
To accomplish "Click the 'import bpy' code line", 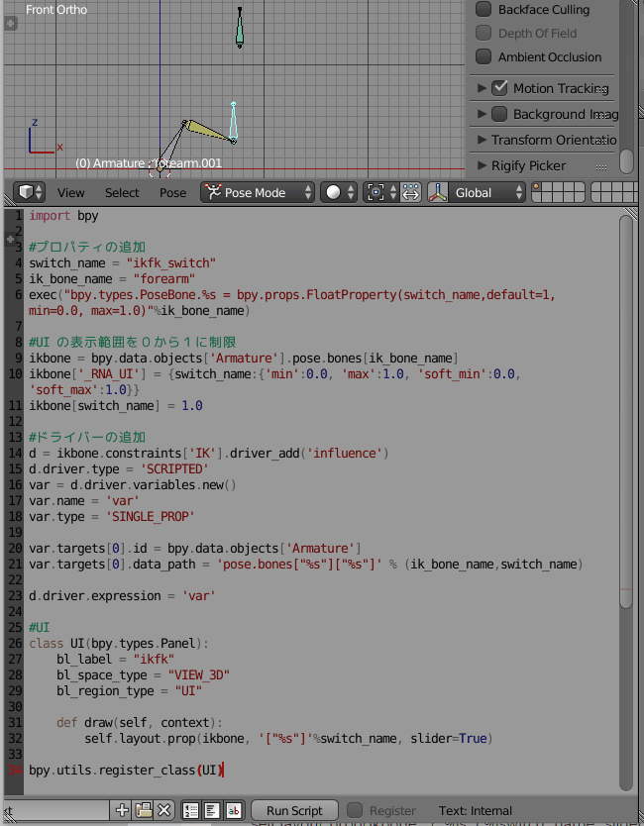I will 63,216.
